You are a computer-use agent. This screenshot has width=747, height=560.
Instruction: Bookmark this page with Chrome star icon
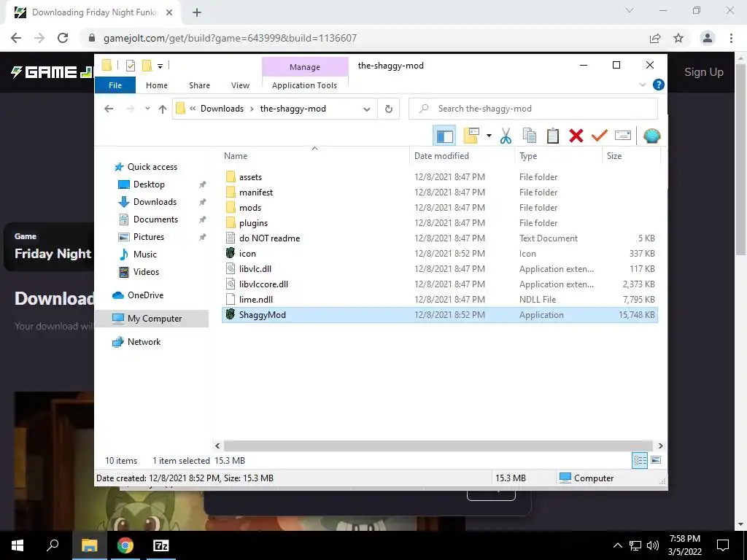[678, 38]
